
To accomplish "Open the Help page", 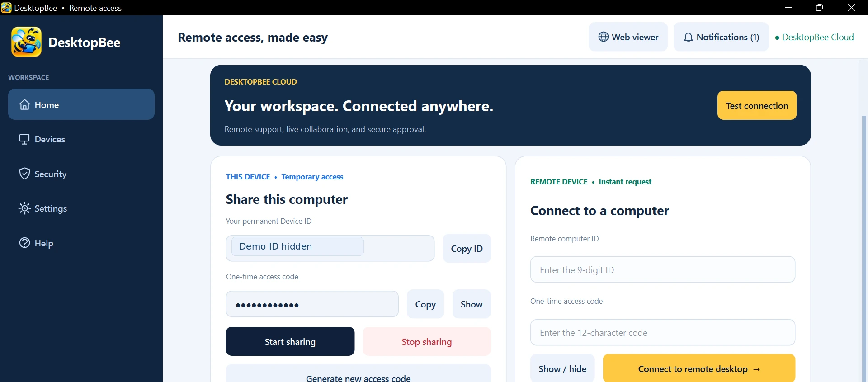I will coord(81,243).
